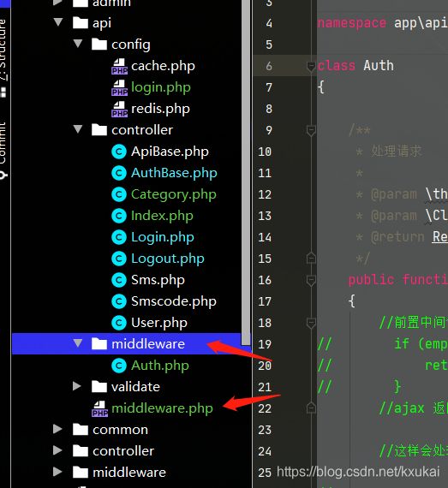Click the Auth.php class icon
Screen dimensions: 448x488
tap(119, 366)
